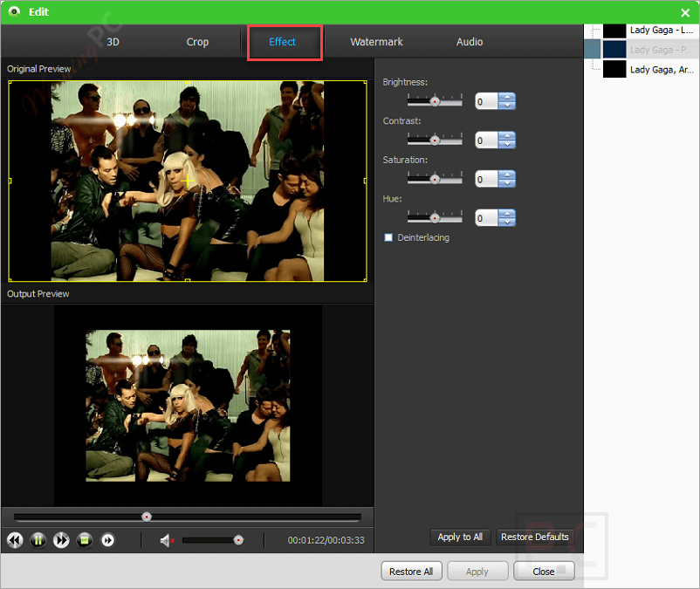
Task: Click the Output Preview video frame
Action: click(188, 406)
